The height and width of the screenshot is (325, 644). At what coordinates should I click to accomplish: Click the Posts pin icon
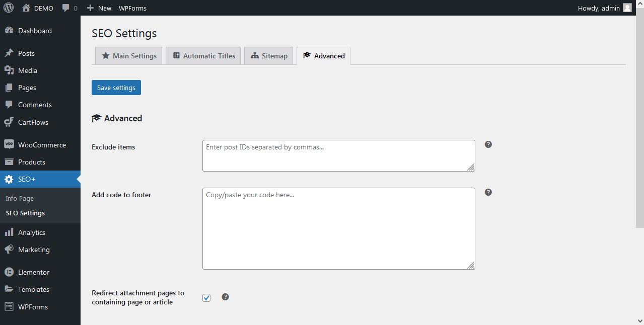(9, 53)
